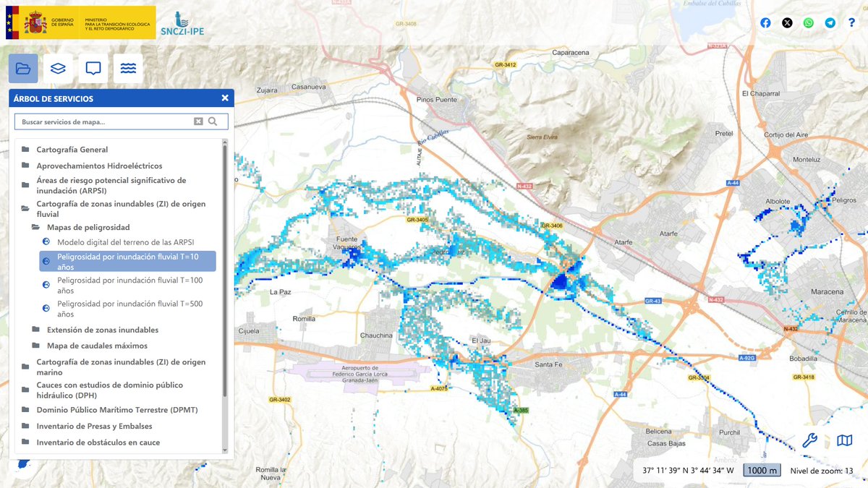868x488 pixels.
Task: Expand Aprovechamientos Hidroeléctricos folder
Action: click(99, 166)
